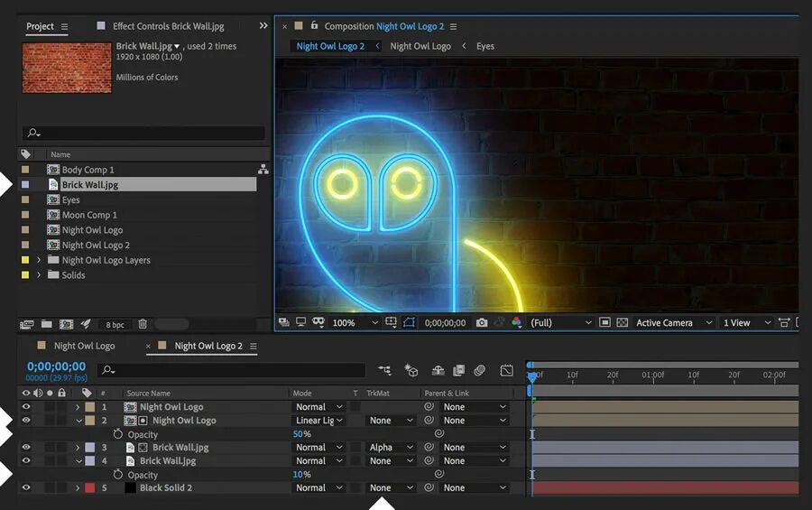Toggle visibility of layer 3 Brick Wall.jpg
The height and width of the screenshot is (510, 812).
tap(26, 448)
